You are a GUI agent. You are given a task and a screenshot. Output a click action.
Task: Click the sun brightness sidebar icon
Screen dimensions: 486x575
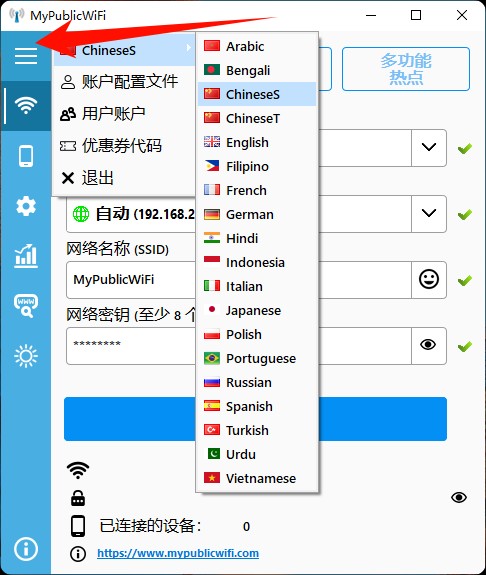[26, 356]
